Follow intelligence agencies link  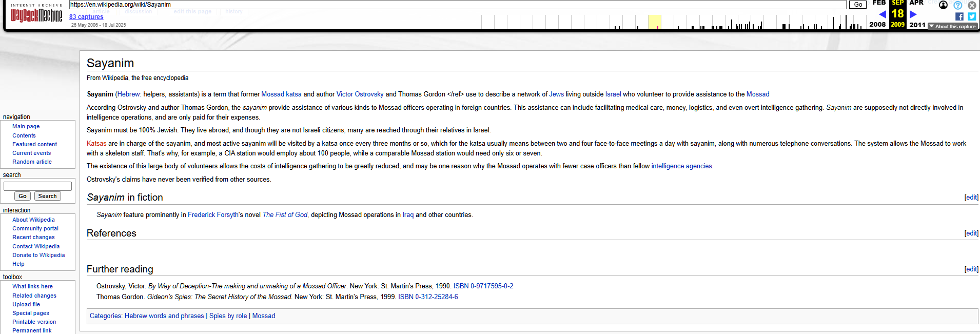(681, 166)
